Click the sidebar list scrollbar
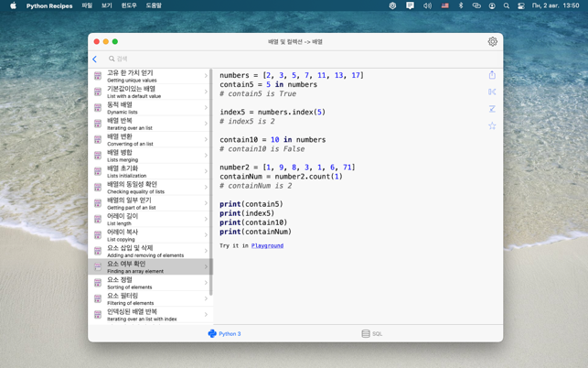Image resolution: width=588 pixels, height=368 pixels. tap(210, 182)
